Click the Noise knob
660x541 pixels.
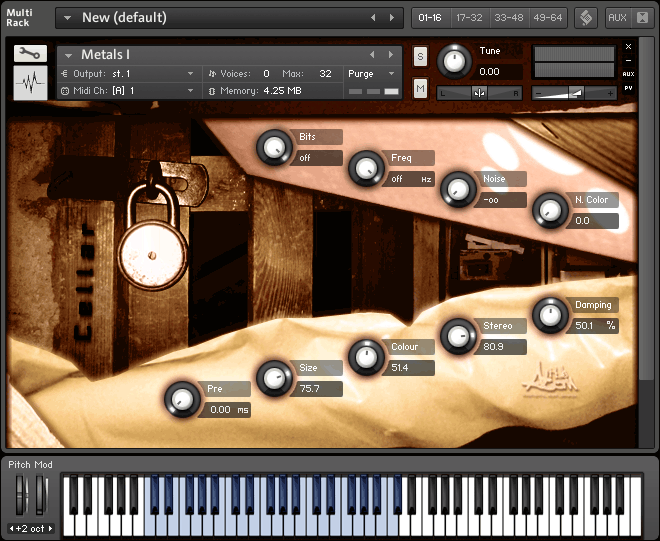coord(458,189)
